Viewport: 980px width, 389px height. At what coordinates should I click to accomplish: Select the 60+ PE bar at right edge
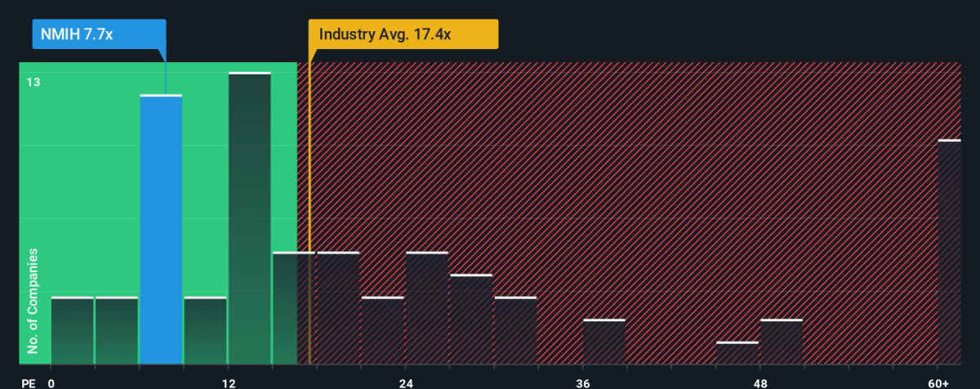pyautogui.click(x=949, y=252)
